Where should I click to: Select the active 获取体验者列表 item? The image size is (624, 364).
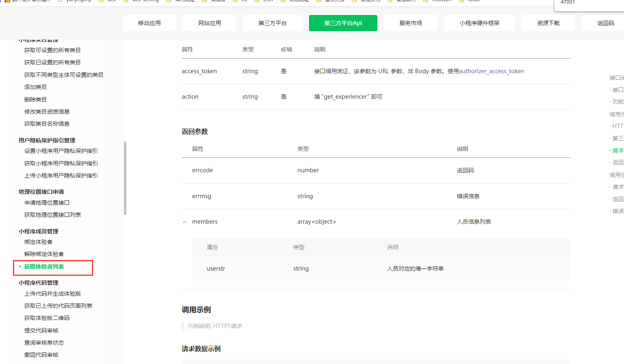(x=44, y=267)
